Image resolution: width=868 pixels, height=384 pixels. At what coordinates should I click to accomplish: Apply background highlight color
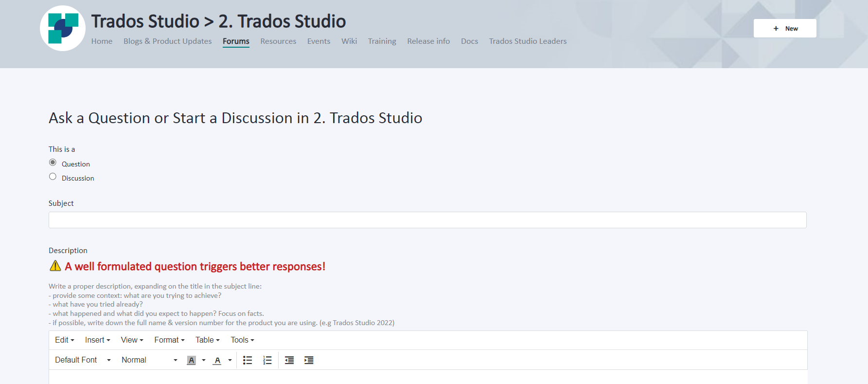tap(192, 360)
